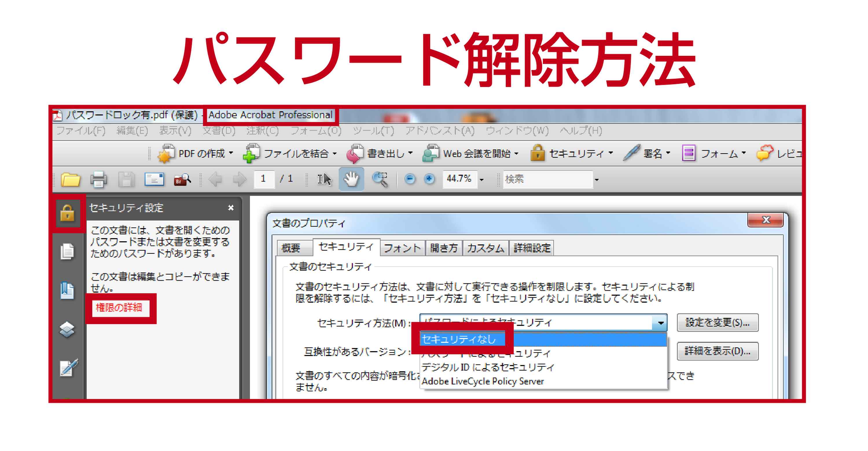Viewport: 868px width, 451px height.
Task: Click the 設定を変更(S)... button
Action: point(718,323)
